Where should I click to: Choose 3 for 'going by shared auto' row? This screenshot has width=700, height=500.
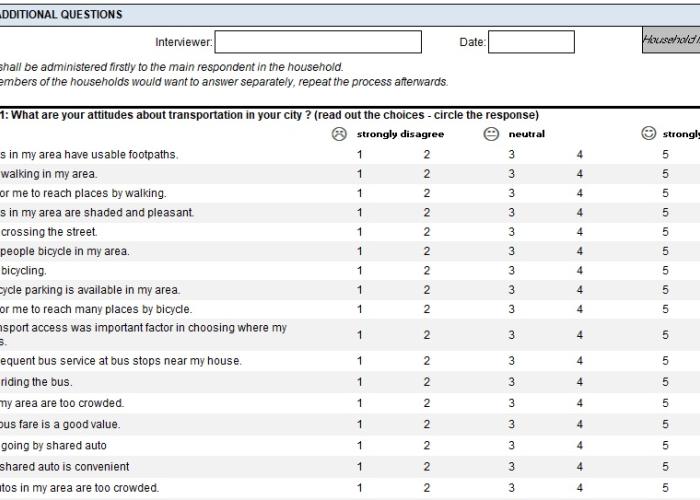pos(512,446)
